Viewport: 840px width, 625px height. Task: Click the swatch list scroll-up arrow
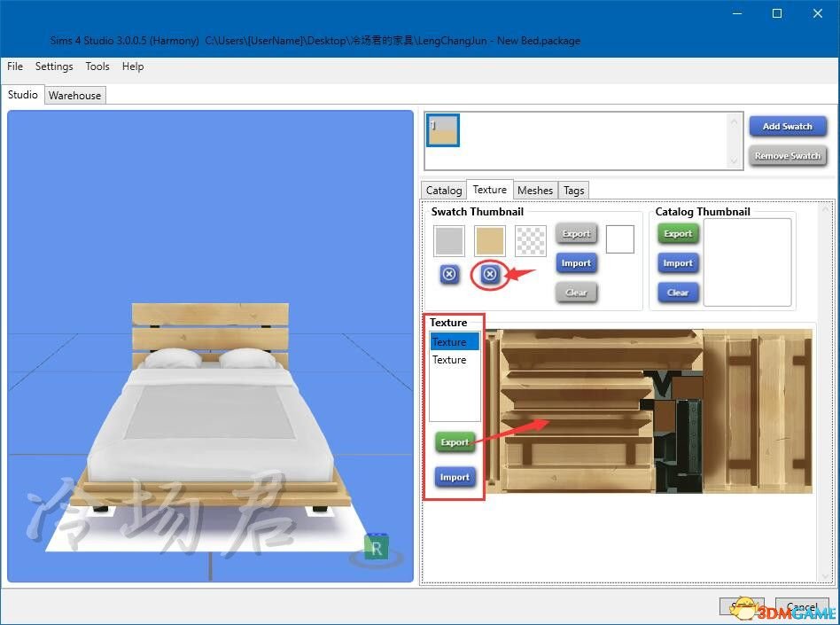click(734, 122)
